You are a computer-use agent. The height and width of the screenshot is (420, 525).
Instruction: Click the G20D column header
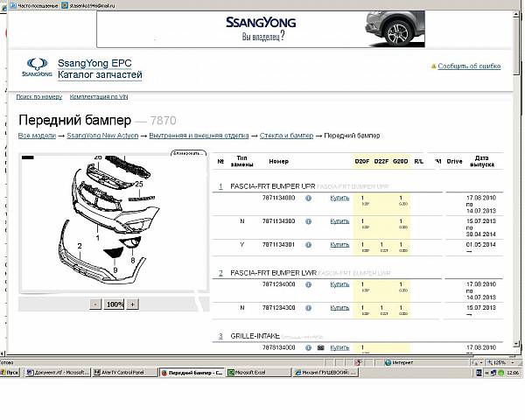(x=401, y=161)
